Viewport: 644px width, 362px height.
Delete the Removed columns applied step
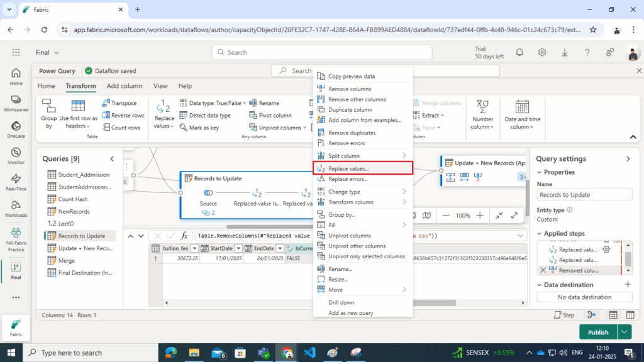tap(543, 270)
